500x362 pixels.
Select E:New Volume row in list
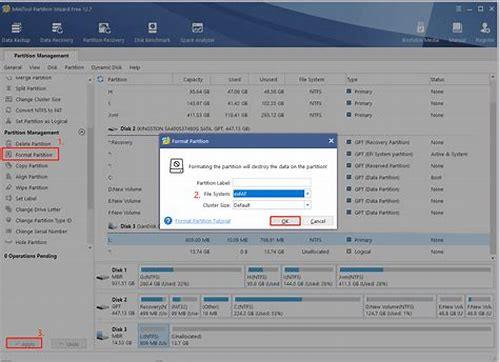(x=298, y=201)
